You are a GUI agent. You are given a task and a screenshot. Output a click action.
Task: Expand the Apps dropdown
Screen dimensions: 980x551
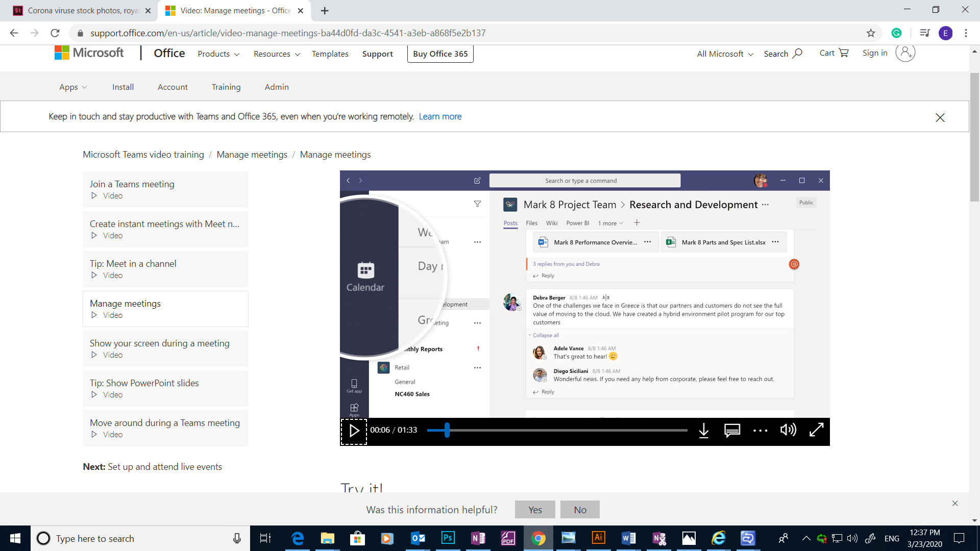coord(73,87)
